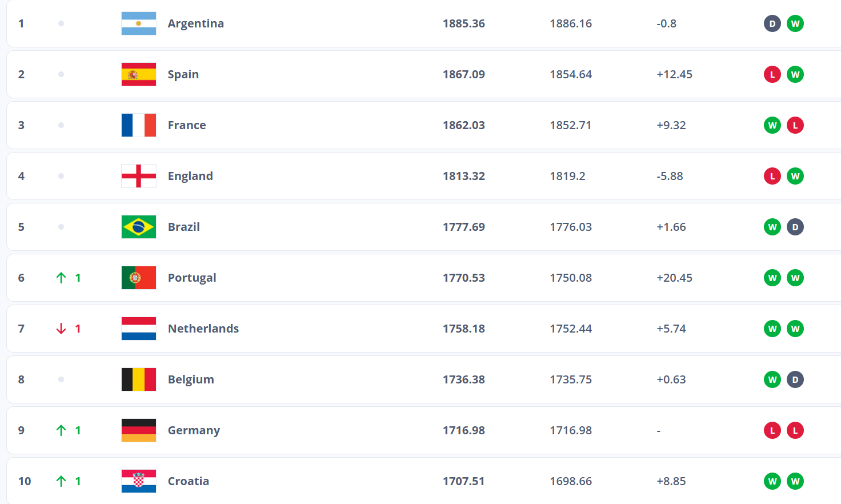Image resolution: width=841 pixels, height=504 pixels.
Task: Click the Belgium flag icon
Action: (x=139, y=379)
